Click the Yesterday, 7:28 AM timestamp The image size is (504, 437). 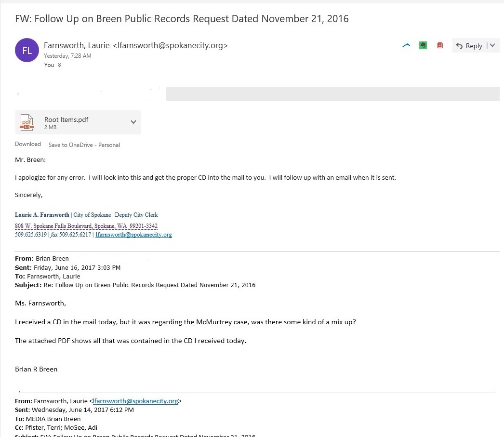click(x=67, y=56)
